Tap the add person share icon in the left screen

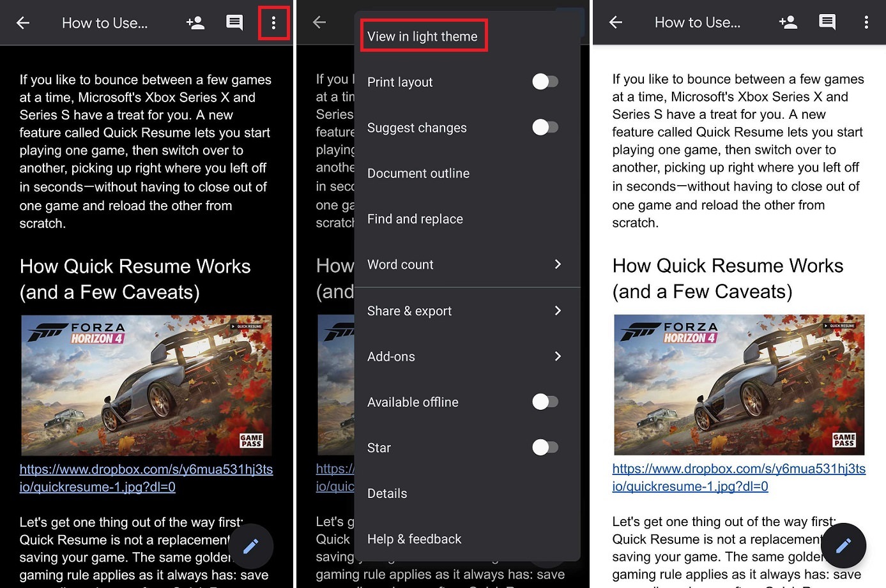[195, 23]
